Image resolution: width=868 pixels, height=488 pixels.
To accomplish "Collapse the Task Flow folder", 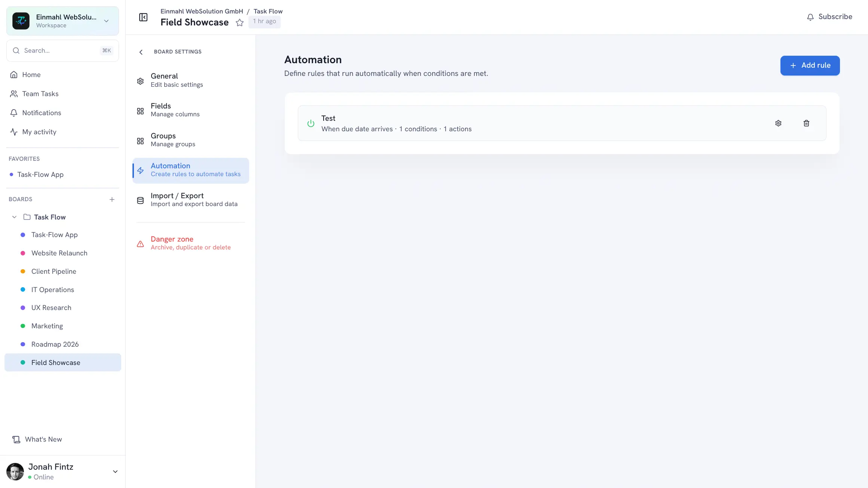I will click(x=14, y=217).
